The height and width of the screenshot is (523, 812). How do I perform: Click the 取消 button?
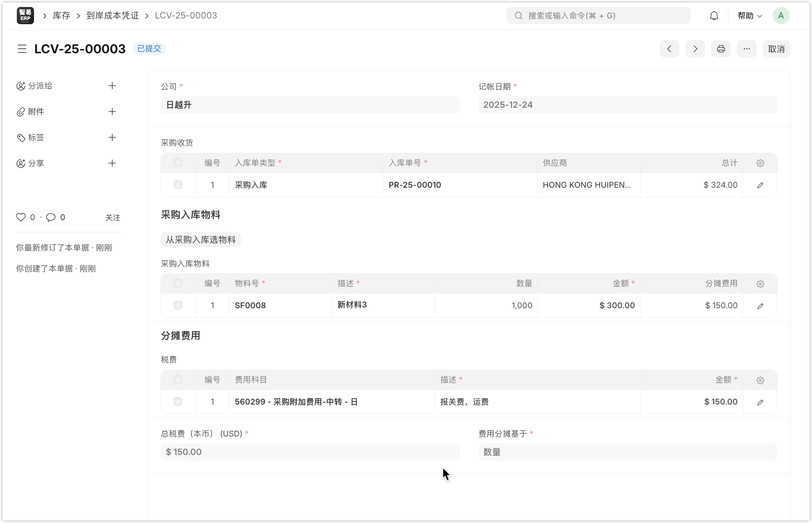[x=776, y=49]
